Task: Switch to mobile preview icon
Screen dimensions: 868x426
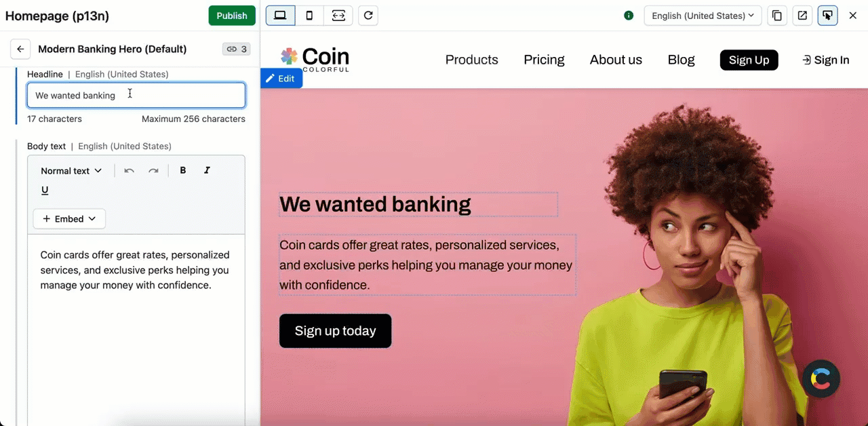Action: pos(309,16)
